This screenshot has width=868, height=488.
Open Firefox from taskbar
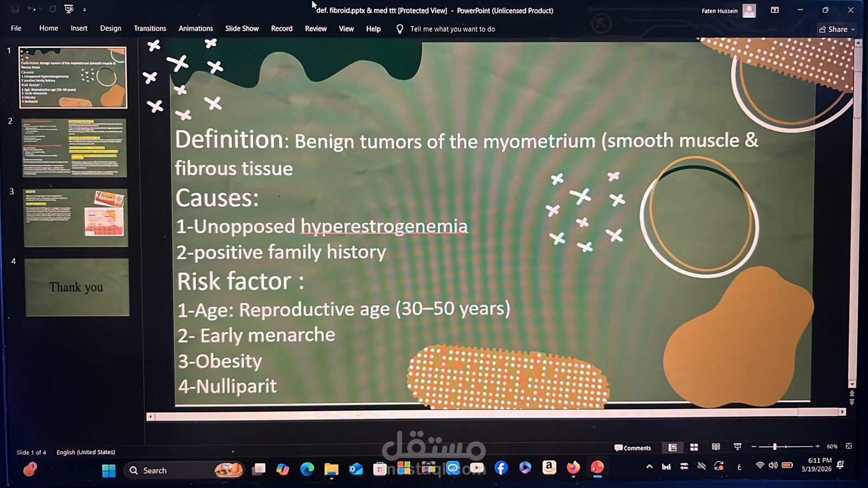tap(573, 467)
